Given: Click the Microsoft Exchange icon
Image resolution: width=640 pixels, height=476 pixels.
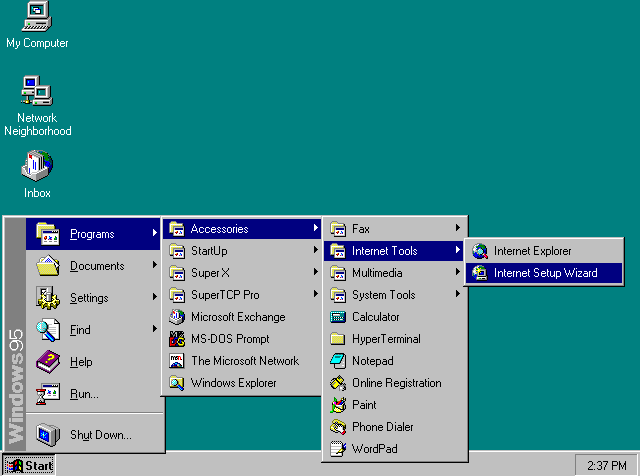Looking at the screenshot, I should [177, 317].
